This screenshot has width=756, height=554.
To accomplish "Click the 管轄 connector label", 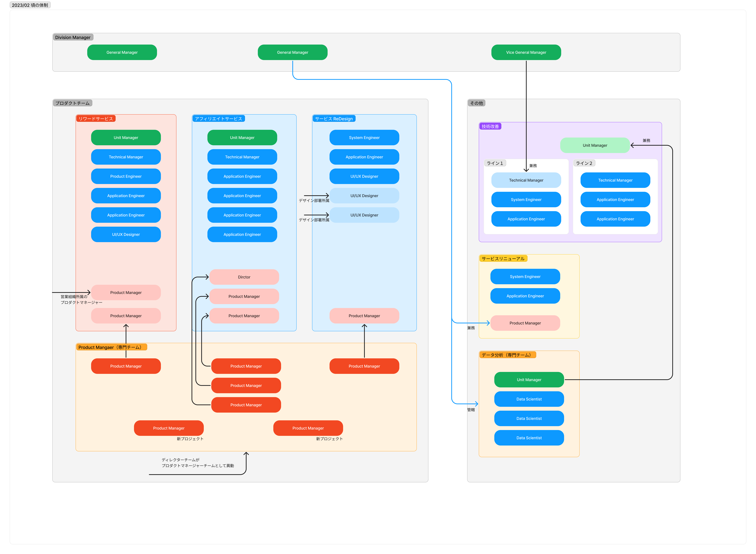I will tap(471, 410).
